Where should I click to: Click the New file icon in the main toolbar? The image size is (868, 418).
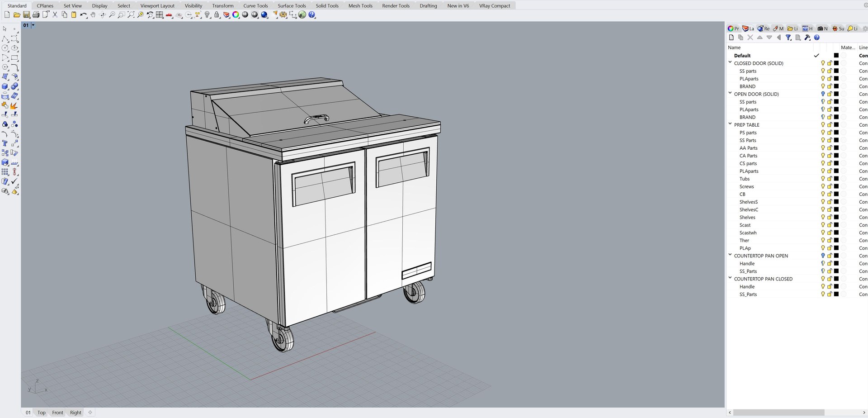pos(7,14)
